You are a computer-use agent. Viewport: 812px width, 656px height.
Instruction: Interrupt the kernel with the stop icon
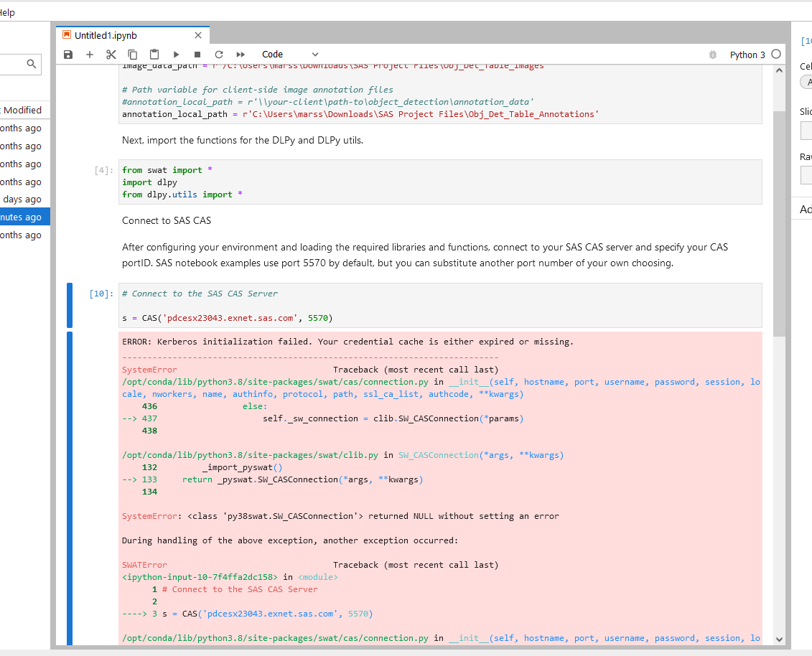pos(197,55)
